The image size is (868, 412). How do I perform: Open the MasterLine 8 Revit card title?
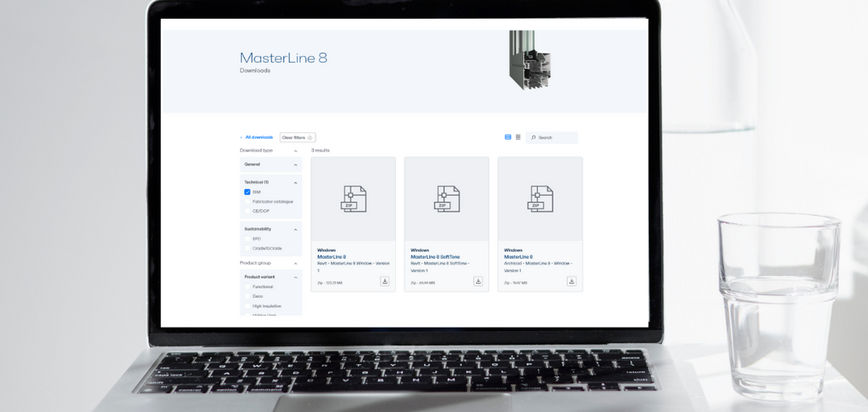[331, 257]
